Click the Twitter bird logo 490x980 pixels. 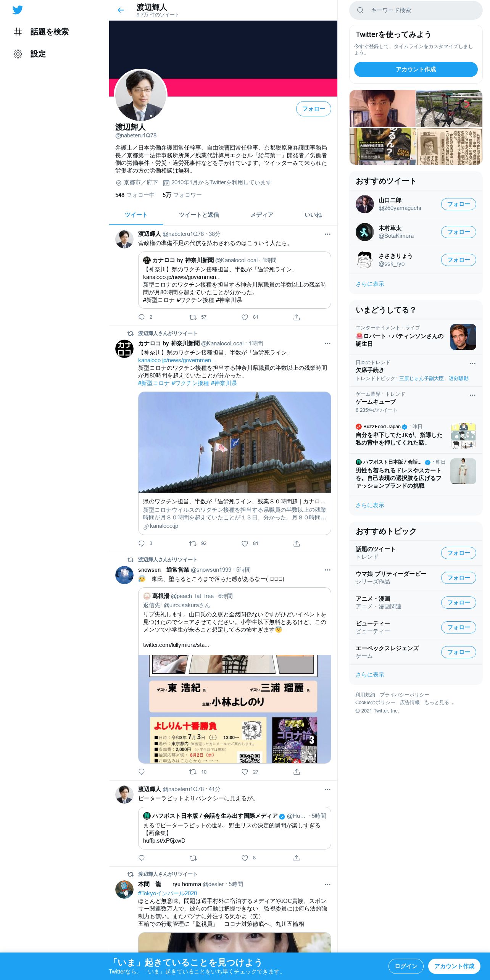(18, 10)
